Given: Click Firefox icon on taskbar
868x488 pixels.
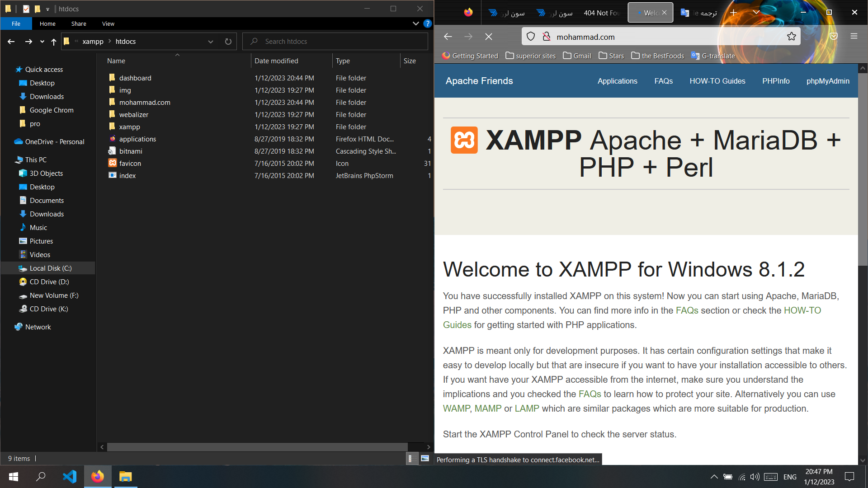Looking at the screenshot, I should pyautogui.click(x=98, y=477).
